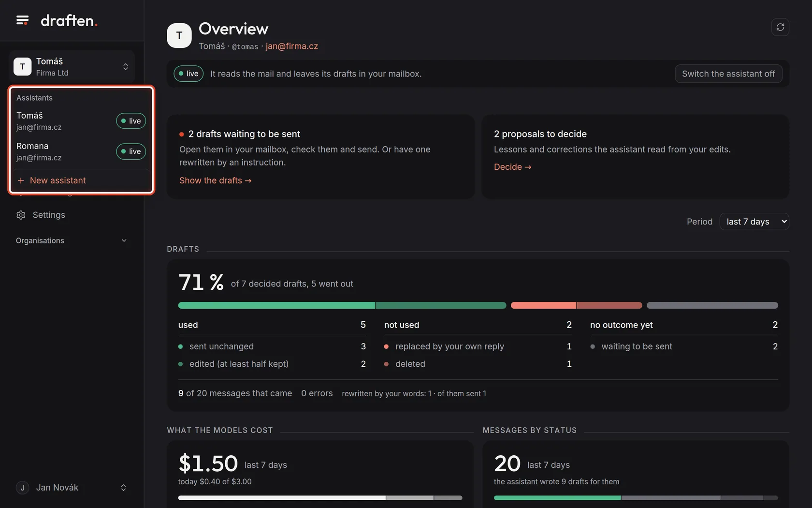Click the draften logo
The width and height of the screenshot is (812, 508).
(x=69, y=20)
